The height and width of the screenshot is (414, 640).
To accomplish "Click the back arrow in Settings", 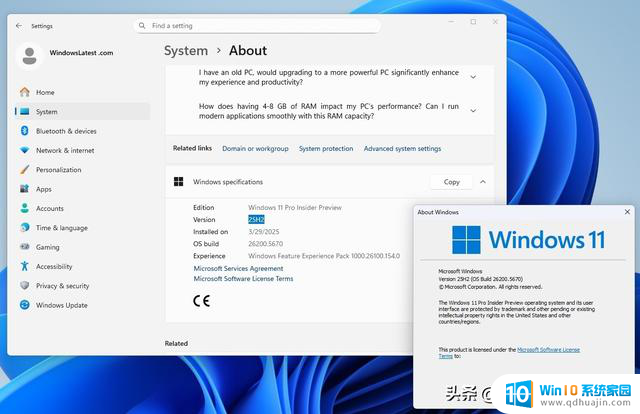I will [19, 26].
